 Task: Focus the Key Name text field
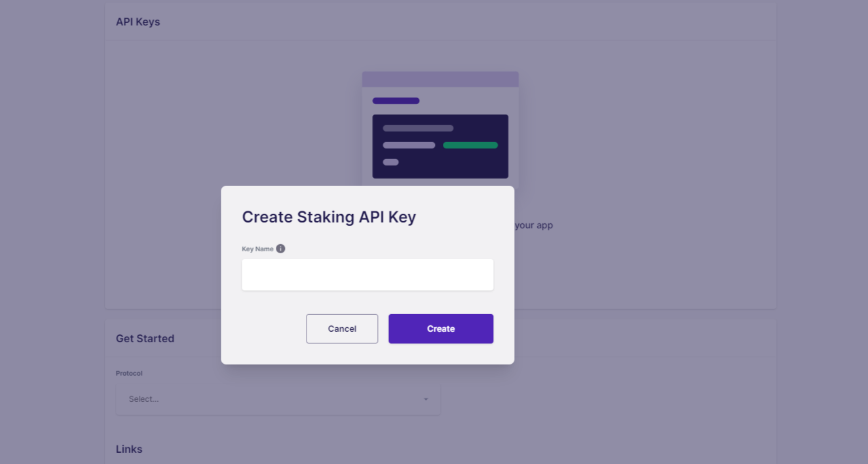(368, 275)
